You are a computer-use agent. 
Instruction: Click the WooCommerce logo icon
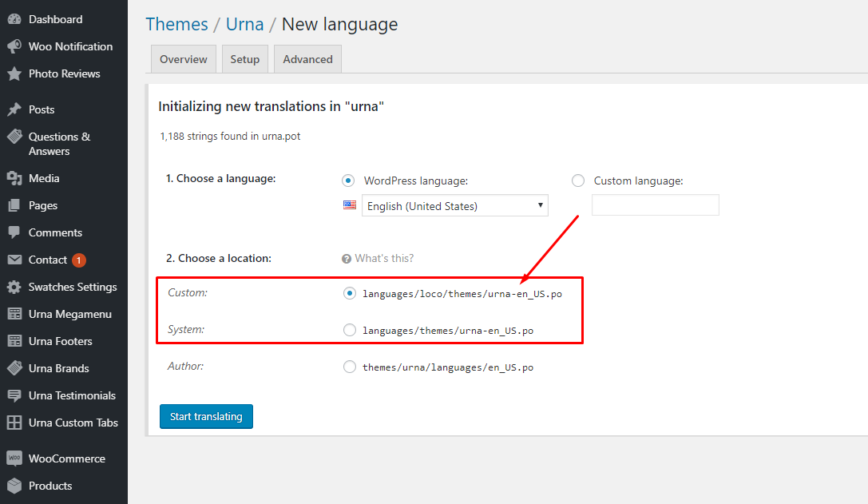point(14,458)
